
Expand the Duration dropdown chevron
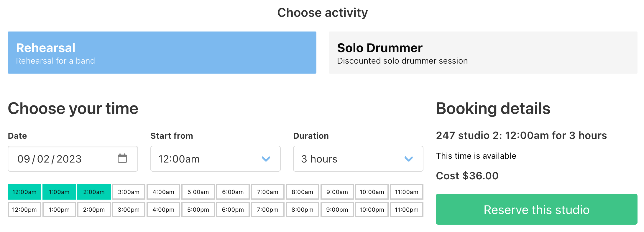pyautogui.click(x=408, y=159)
